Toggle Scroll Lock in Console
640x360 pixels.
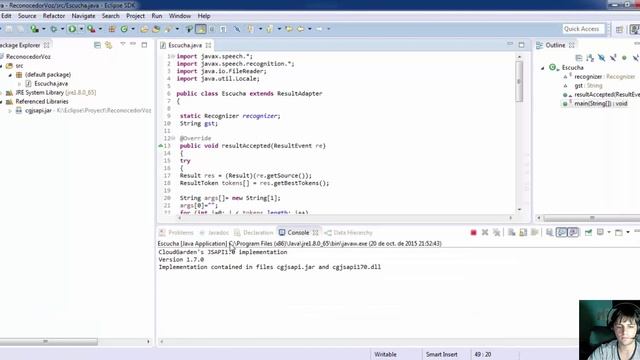point(523,233)
